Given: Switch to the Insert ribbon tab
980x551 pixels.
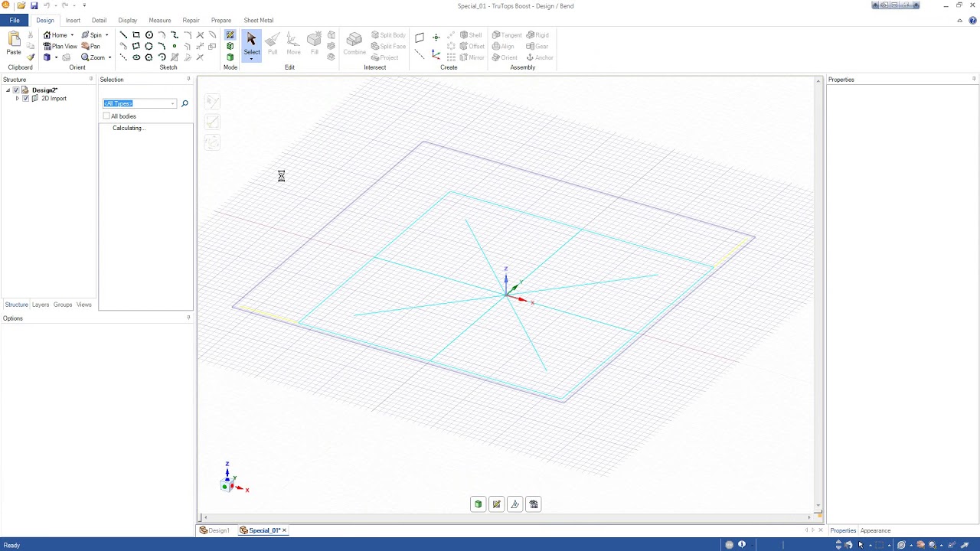Looking at the screenshot, I should [73, 21].
